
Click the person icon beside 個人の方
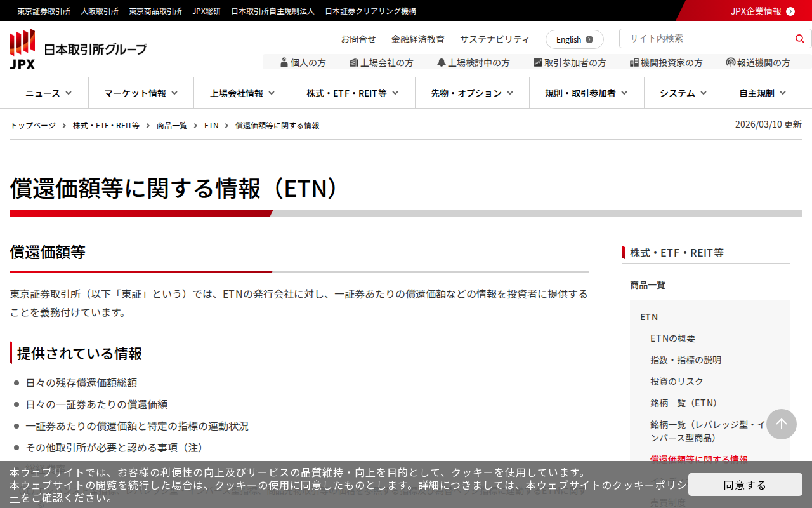click(x=284, y=62)
